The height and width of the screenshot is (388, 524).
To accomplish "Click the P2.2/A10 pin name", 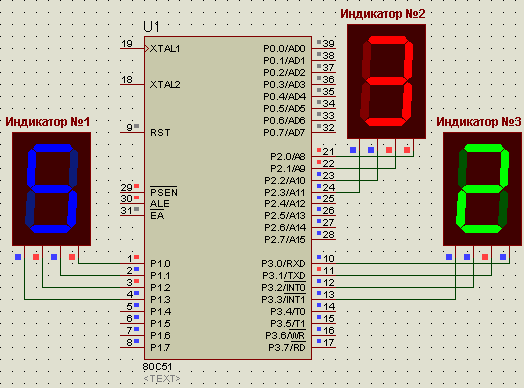I will pyautogui.click(x=285, y=181).
